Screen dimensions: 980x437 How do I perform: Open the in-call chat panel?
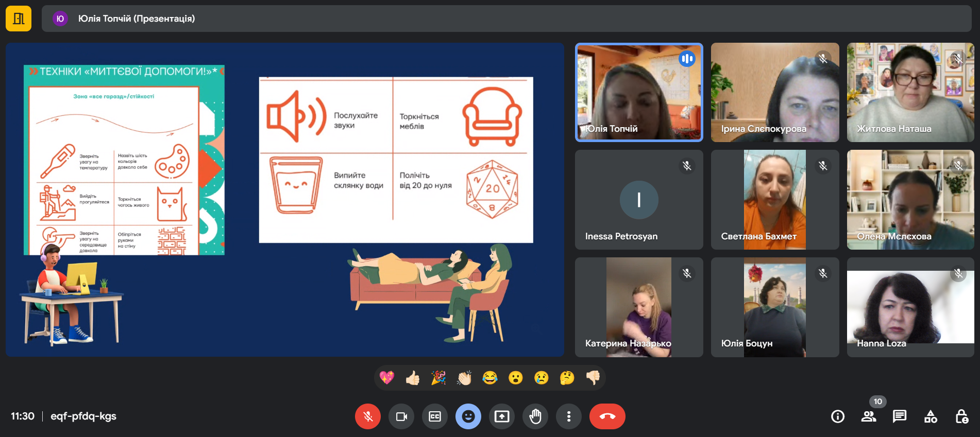[x=900, y=416]
